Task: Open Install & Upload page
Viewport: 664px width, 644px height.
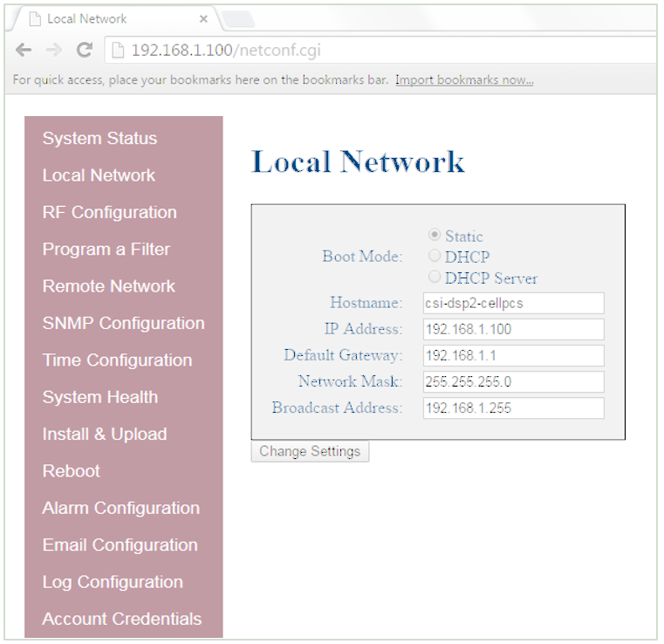Action: click(105, 434)
